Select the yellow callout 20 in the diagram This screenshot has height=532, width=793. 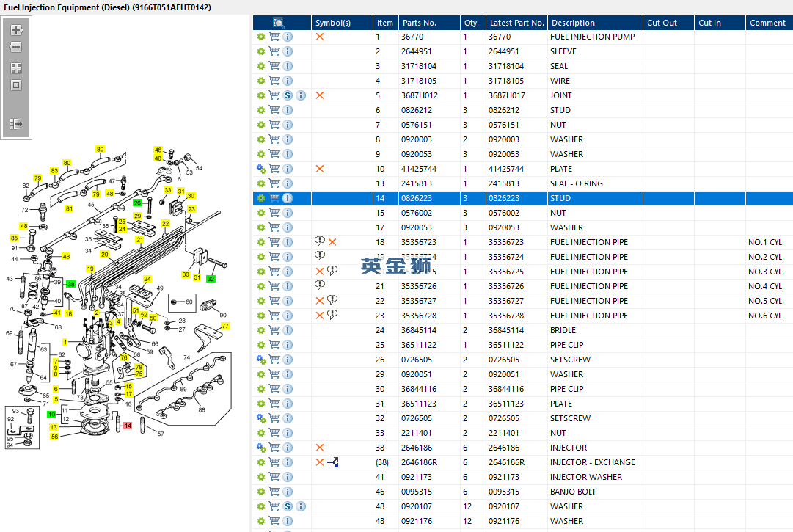click(104, 255)
